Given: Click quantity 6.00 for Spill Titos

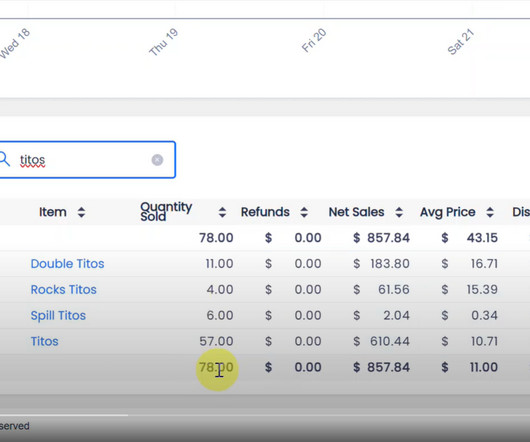Looking at the screenshot, I should 220,316.
